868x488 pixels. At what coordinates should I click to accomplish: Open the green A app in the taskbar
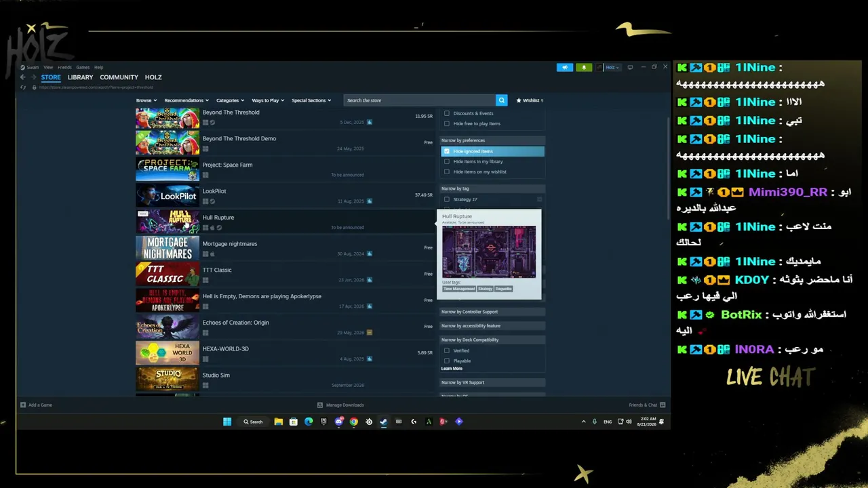(429, 422)
